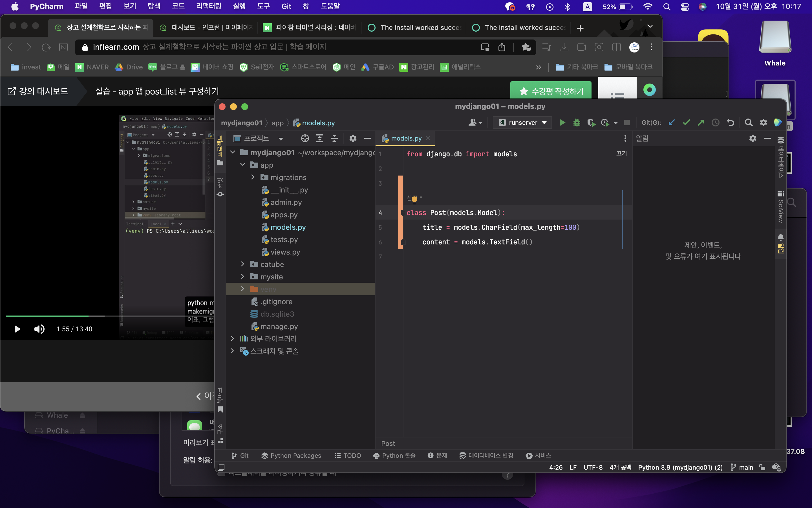The width and height of the screenshot is (812, 508).
Task: Toggle tool window bars icon in status bar
Action: tap(221, 467)
